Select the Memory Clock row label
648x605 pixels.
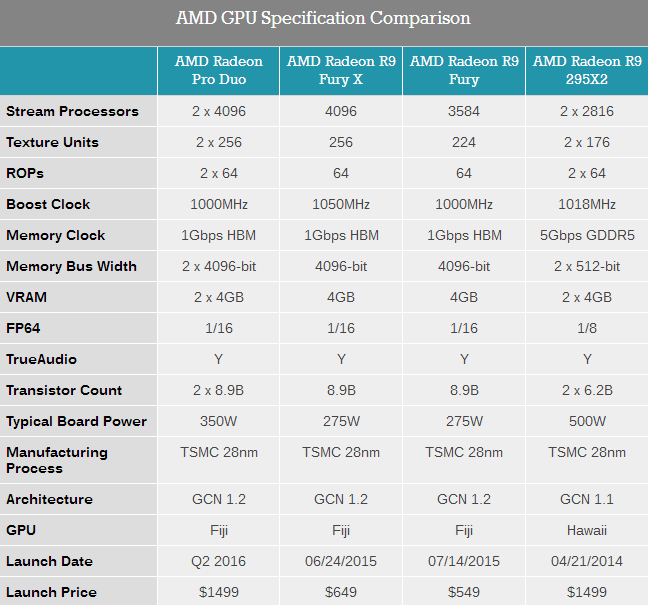[55, 235]
